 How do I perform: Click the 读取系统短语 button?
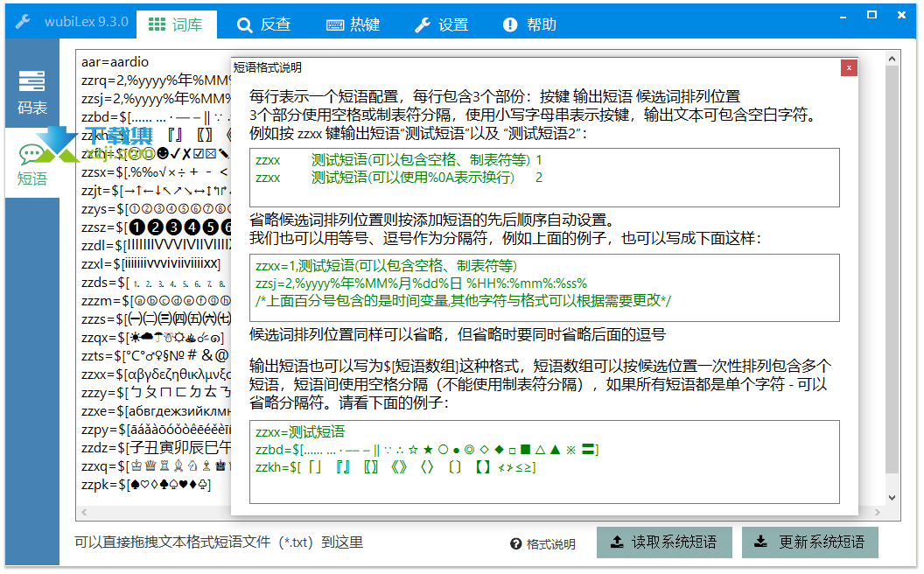[664, 542]
